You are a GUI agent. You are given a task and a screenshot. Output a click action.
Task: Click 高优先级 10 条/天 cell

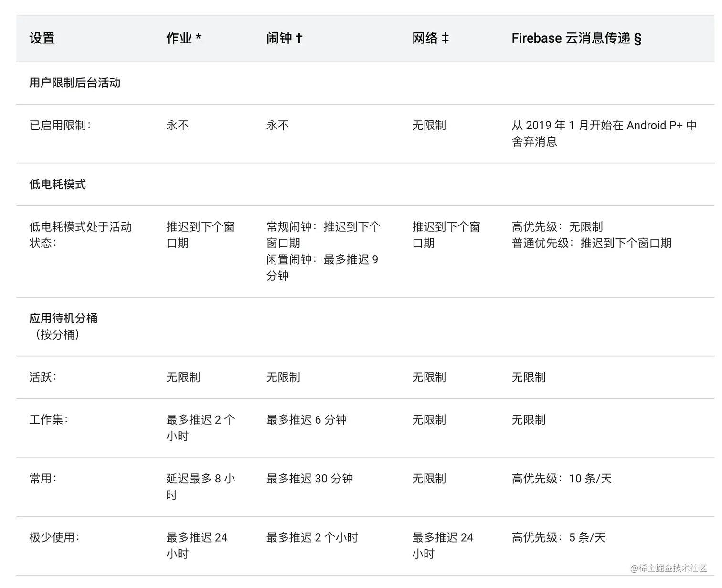tap(562, 479)
